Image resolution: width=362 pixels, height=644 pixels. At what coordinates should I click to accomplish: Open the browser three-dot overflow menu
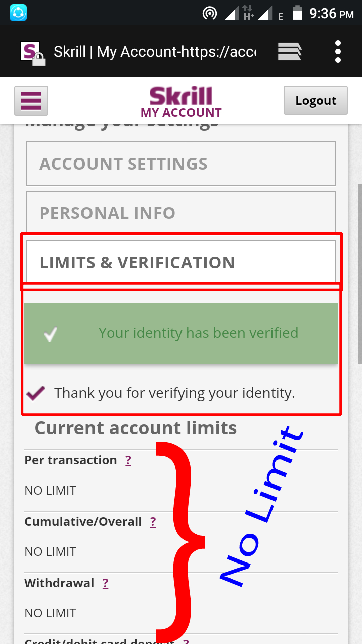coord(338,51)
